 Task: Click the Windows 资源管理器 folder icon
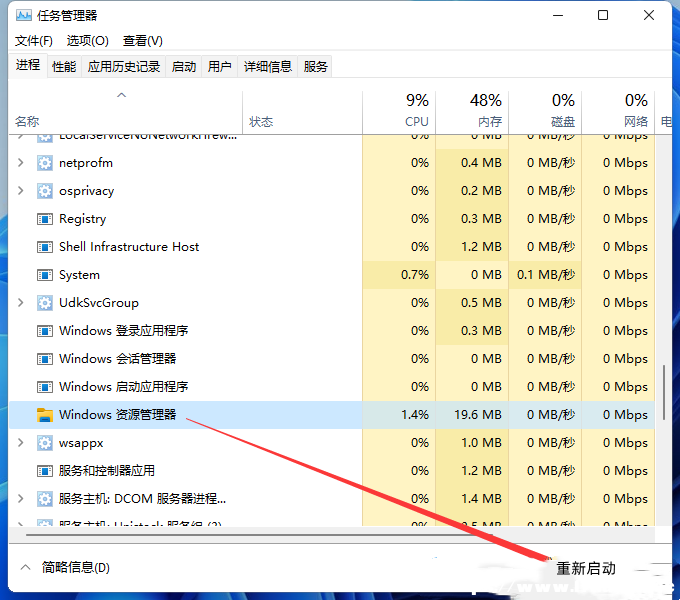(45, 415)
